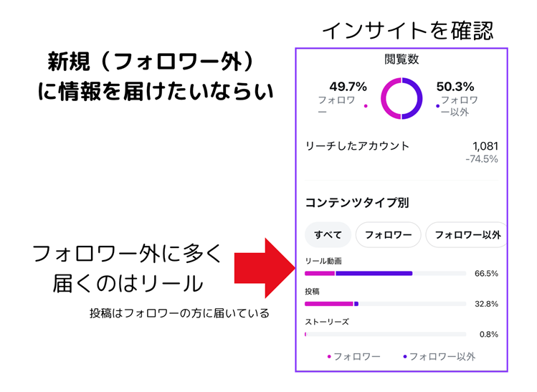Click the 閲覧数 heading
This screenshot has height=392, width=537.
401,60
